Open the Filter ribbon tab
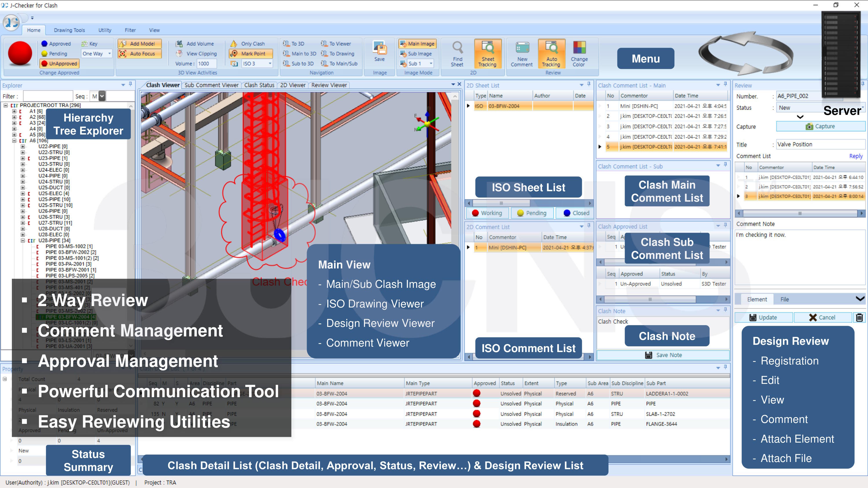The image size is (868, 488). 130,30
